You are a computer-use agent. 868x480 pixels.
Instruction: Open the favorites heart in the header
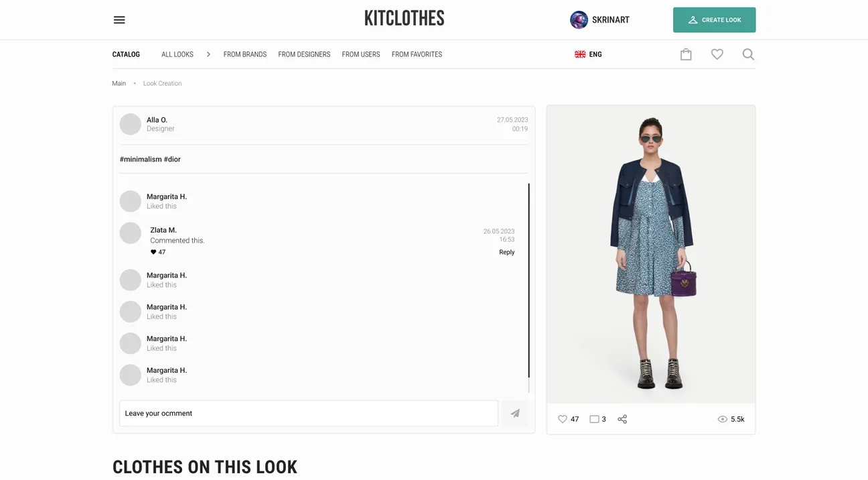pyautogui.click(x=717, y=54)
